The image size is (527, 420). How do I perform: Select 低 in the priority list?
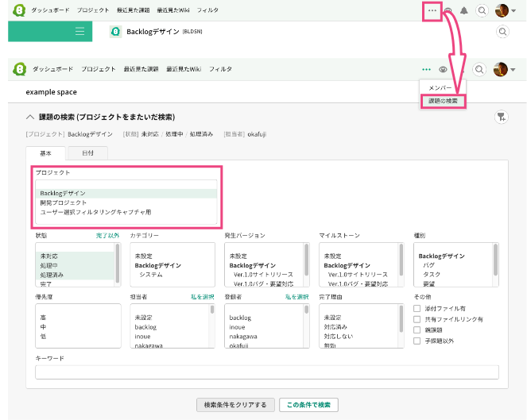click(43, 337)
